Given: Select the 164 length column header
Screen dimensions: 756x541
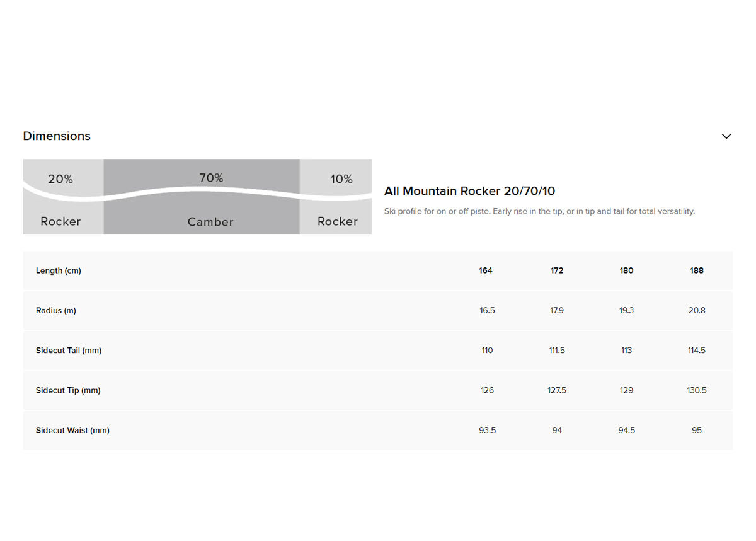Looking at the screenshot, I should [x=486, y=270].
